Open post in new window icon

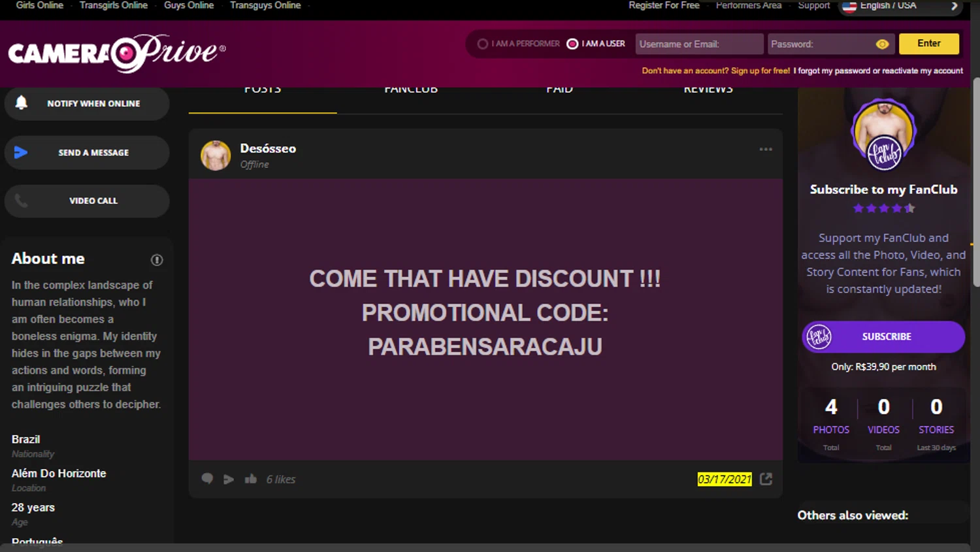coord(766,479)
